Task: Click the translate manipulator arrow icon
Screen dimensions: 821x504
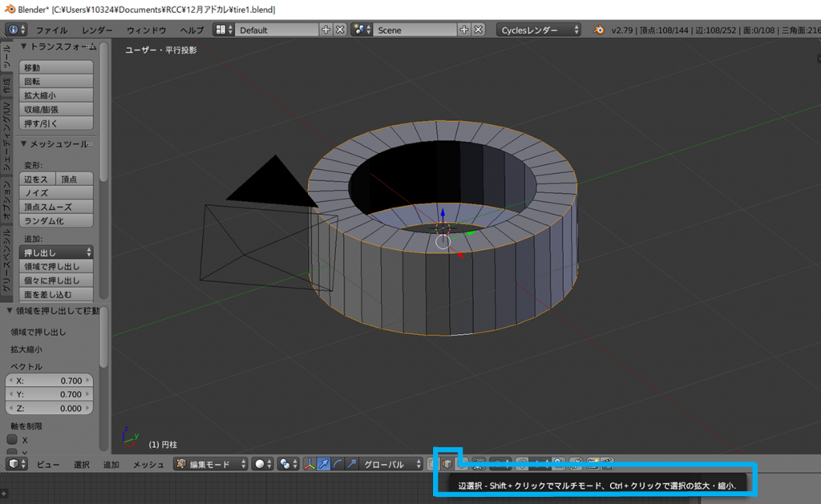Action: click(324, 464)
